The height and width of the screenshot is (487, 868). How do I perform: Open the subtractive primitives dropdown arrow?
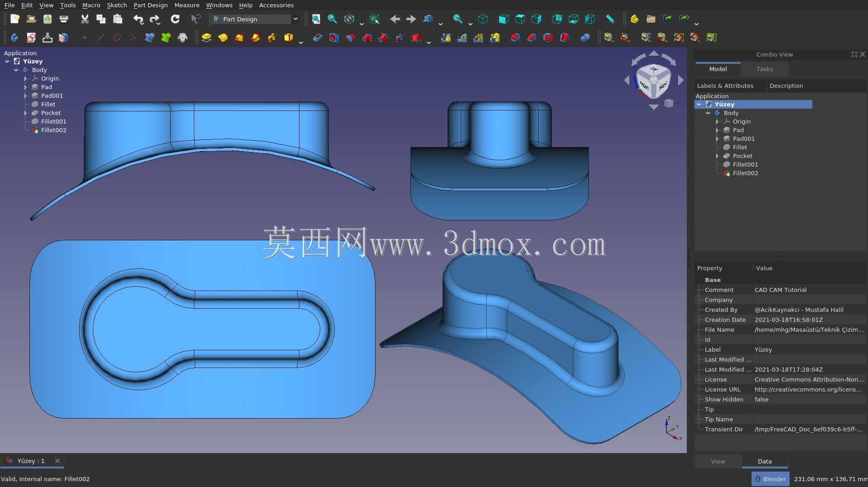pyautogui.click(x=429, y=42)
